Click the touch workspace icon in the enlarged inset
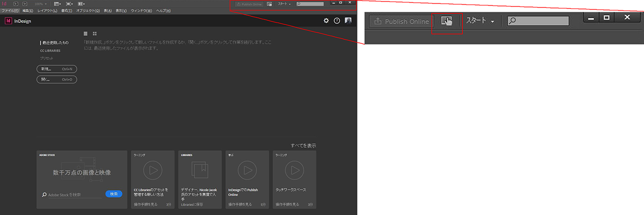This screenshot has height=215, width=644. (x=447, y=21)
